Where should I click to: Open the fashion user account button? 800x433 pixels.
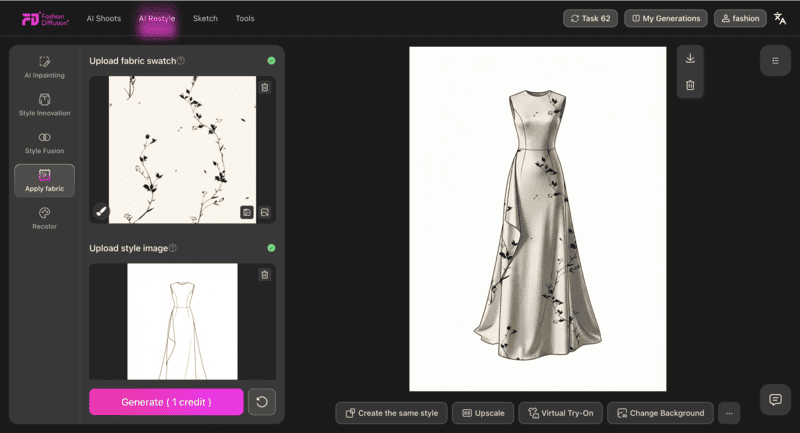pyautogui.click(x=740, y=18)
